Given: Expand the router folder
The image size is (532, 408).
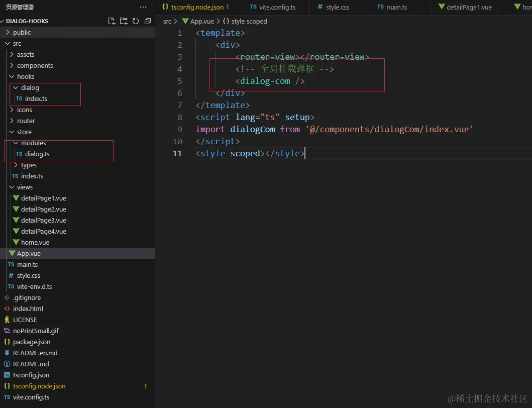Looking at the screenshot, I should 77,121.
